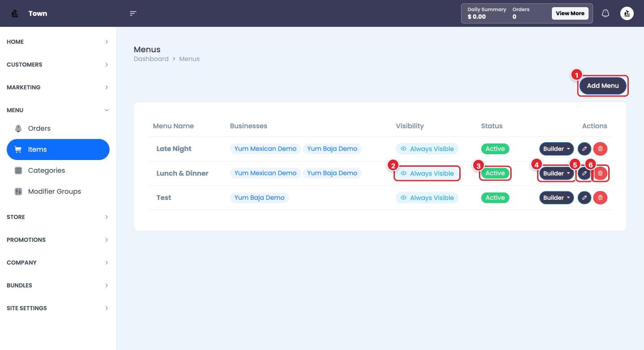Expand the HOME sidebar section

(58, 42)
